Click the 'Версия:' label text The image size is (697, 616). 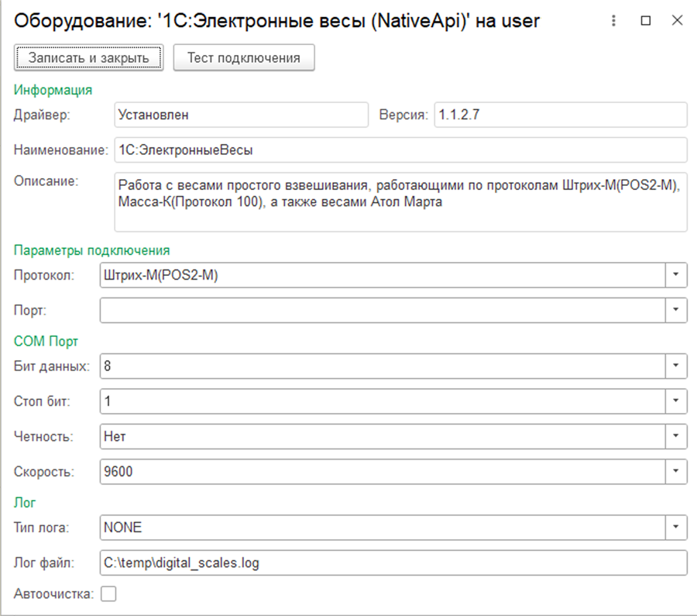(403, 115)
